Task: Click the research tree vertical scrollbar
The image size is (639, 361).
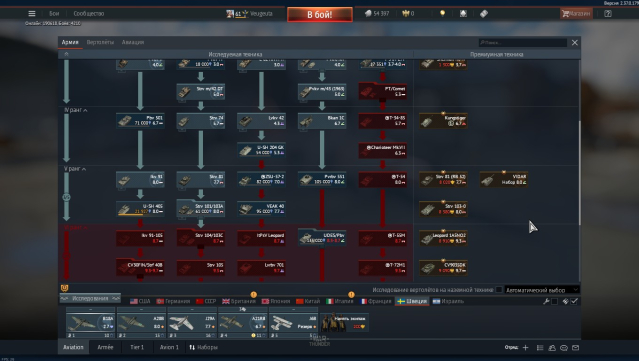Action: 579,172
